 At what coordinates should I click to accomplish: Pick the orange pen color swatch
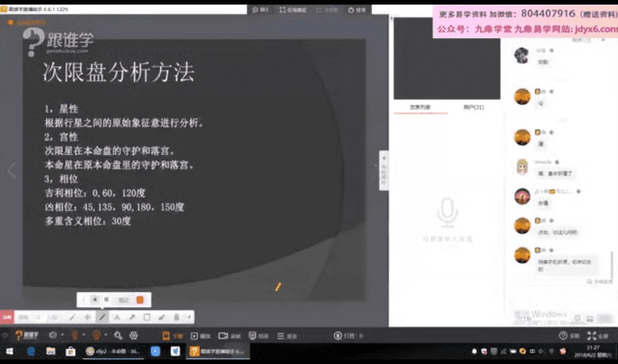pos(140,299)
